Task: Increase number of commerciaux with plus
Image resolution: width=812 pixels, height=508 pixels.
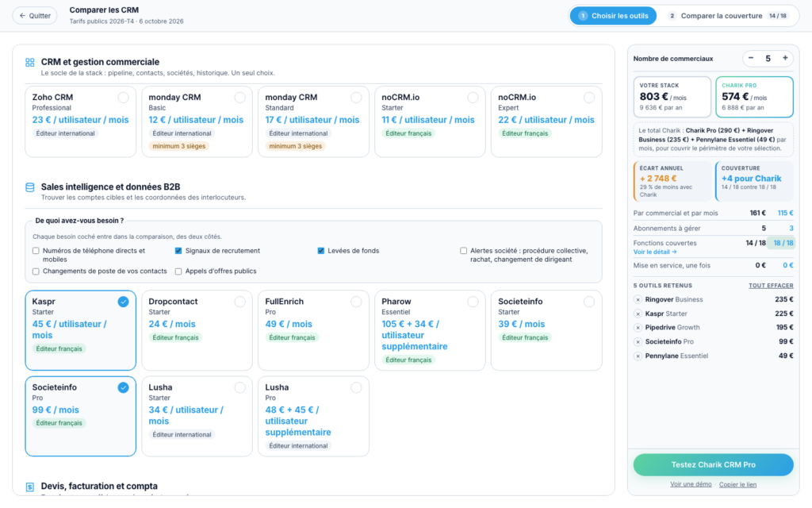Action: click(x=785, y=58)
